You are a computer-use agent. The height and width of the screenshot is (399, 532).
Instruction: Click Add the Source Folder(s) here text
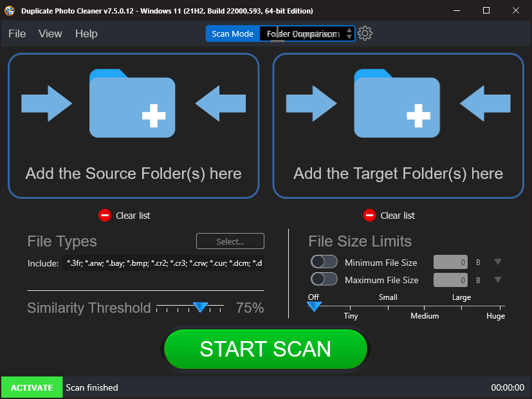point(134,173)
